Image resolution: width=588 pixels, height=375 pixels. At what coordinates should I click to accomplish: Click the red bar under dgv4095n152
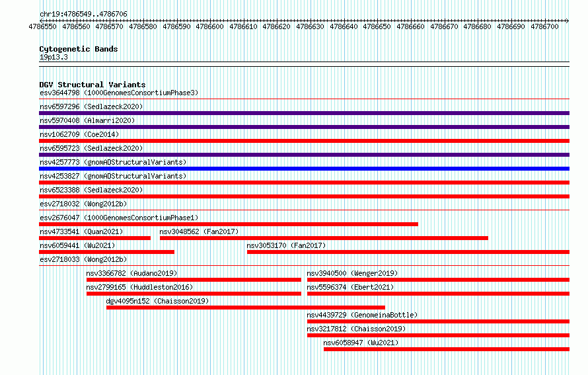click(246, 308)
